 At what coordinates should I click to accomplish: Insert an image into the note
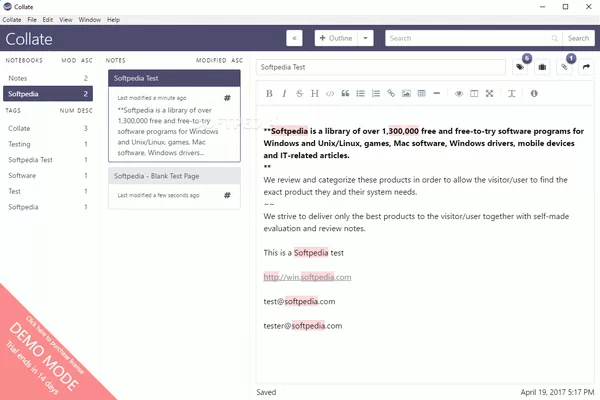pyautogui.click(x=406, y=93)
